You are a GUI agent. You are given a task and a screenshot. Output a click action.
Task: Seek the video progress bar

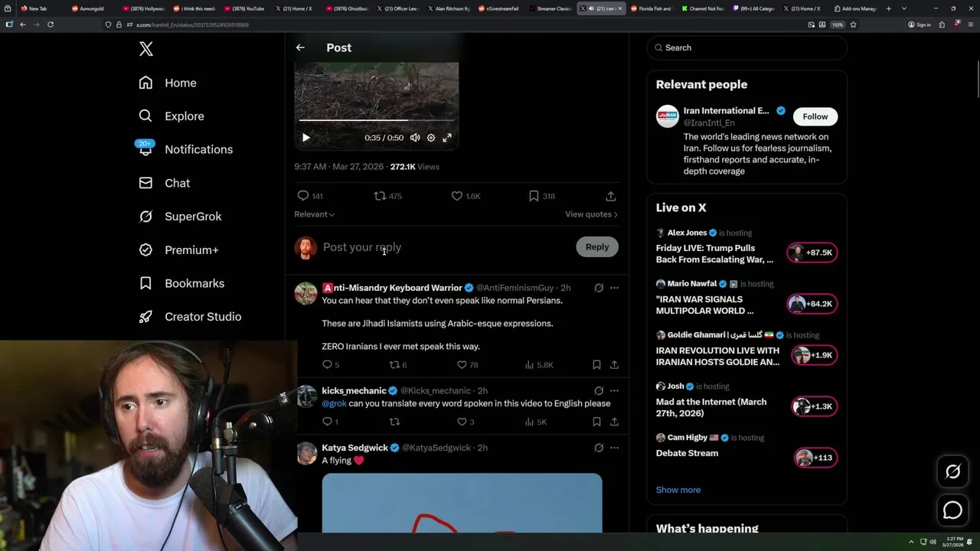click(x=377, y=120)
